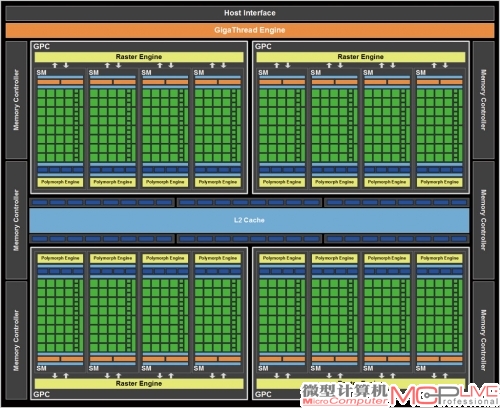The height and width of the screenshot is (408, 500).
Task: Select the upper Memory Controller on right edge
Action: tap(483, 100)
